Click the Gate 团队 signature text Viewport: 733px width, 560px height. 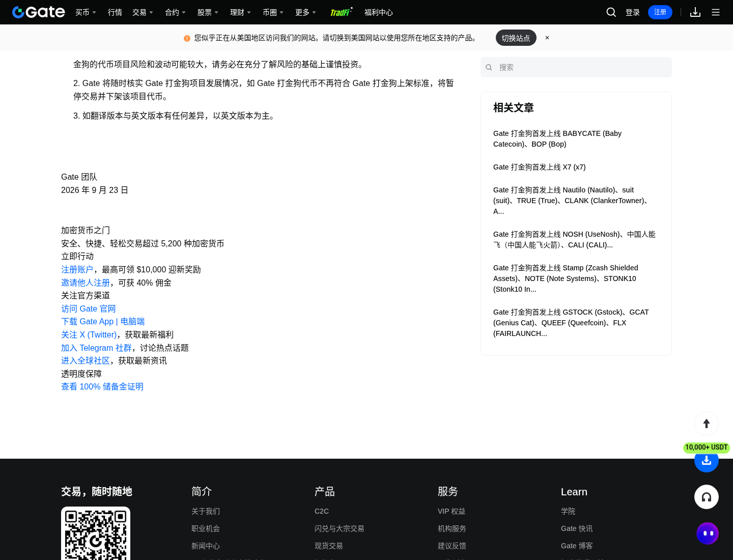click(79, 177)
